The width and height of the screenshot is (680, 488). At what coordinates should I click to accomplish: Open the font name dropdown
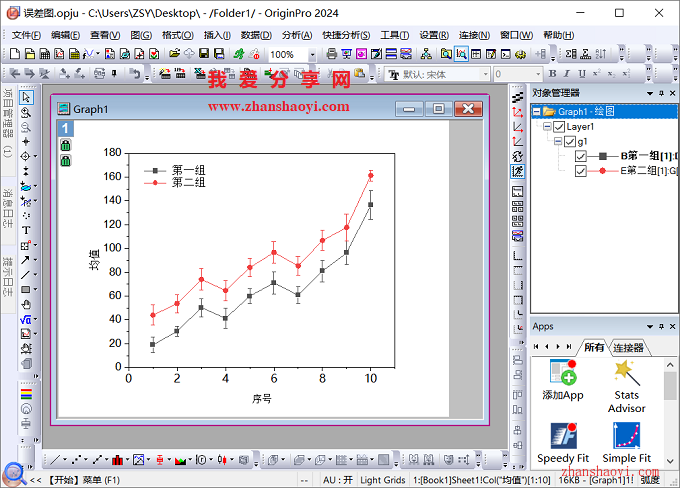[x=485, y=74]
